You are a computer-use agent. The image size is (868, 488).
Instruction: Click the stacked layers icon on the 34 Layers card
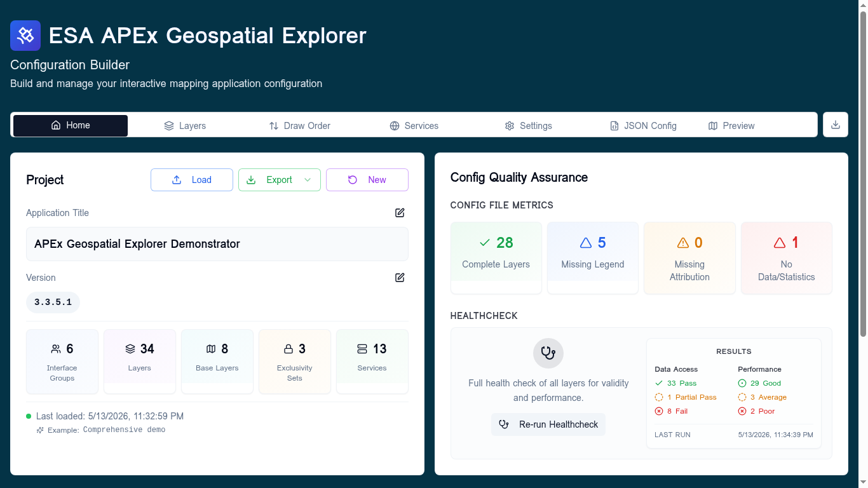click(130, 349)
